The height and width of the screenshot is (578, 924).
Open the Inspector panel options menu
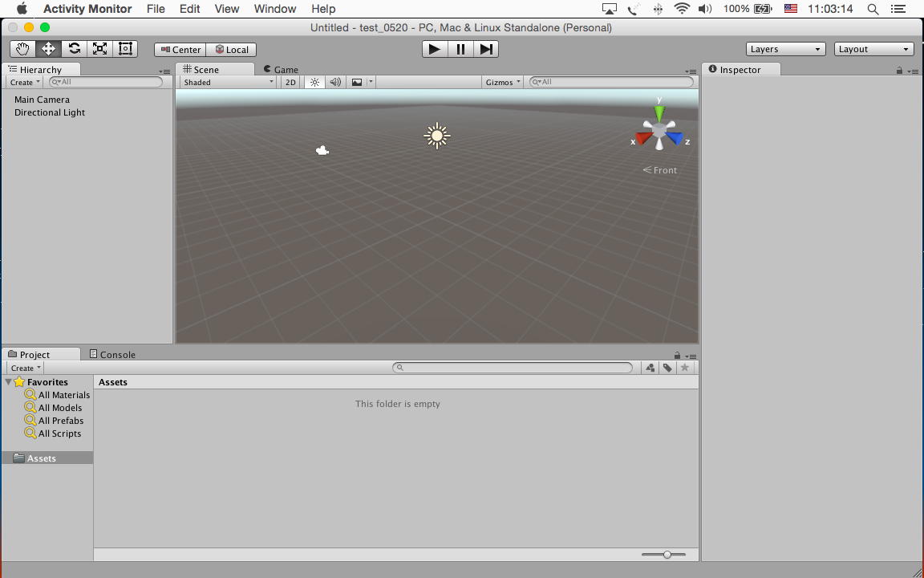[x=912, y=71]
